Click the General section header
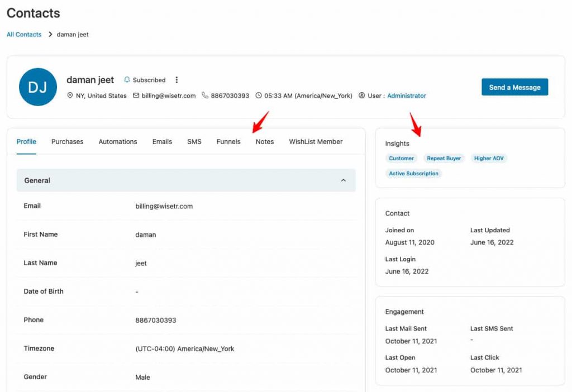The width and height of the screenshot is (572, 392). point(186,180)
